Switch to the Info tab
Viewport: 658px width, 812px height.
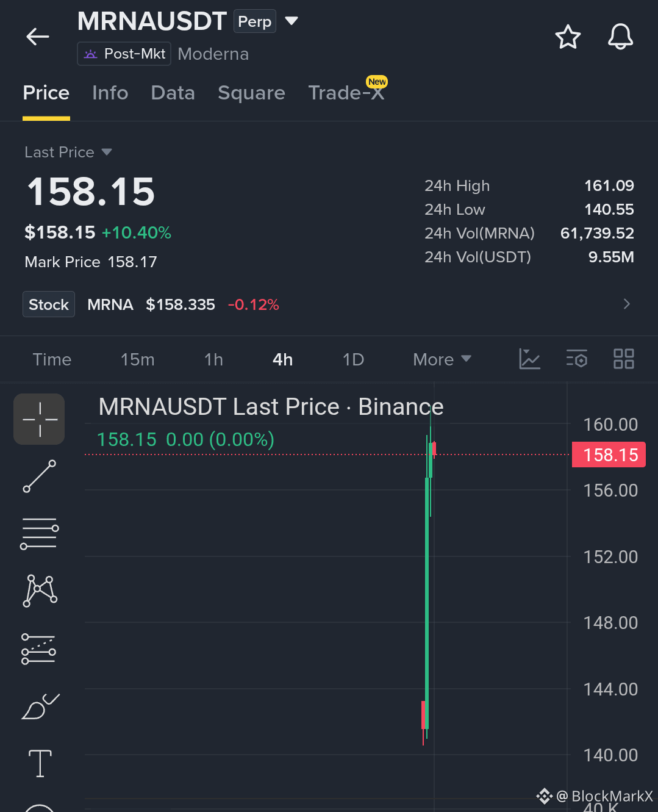[x=110, y=93]
